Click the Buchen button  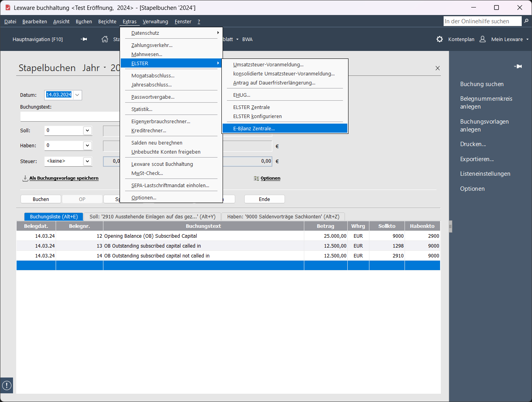[41, 199]
